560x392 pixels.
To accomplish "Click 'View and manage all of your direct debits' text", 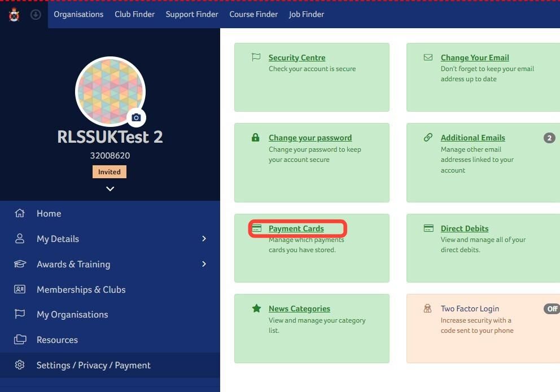I will tap(483, 245).
